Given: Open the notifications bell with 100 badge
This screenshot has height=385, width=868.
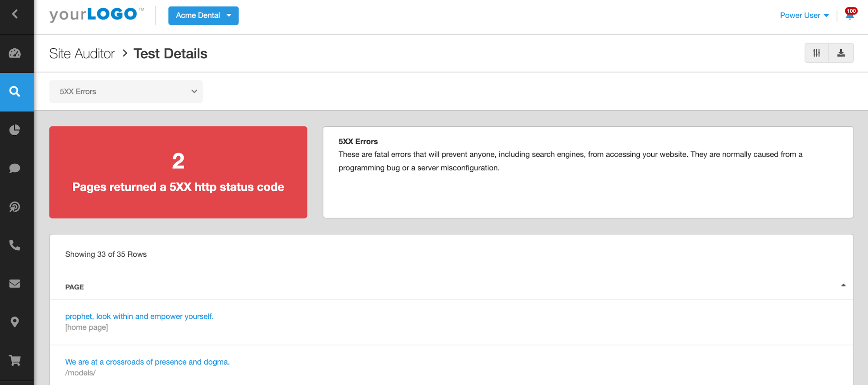Looking at the screenshot, I should 850,14.
